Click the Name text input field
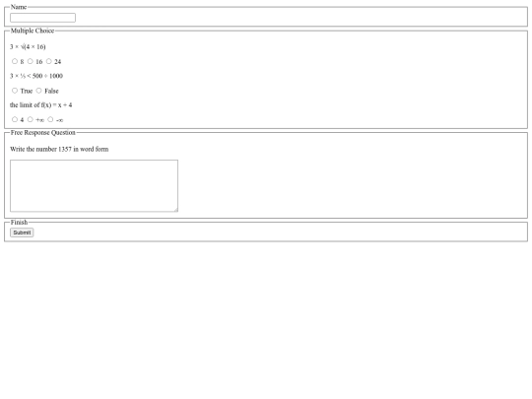Viewport: 532px width, 399px height. [42, 18]
